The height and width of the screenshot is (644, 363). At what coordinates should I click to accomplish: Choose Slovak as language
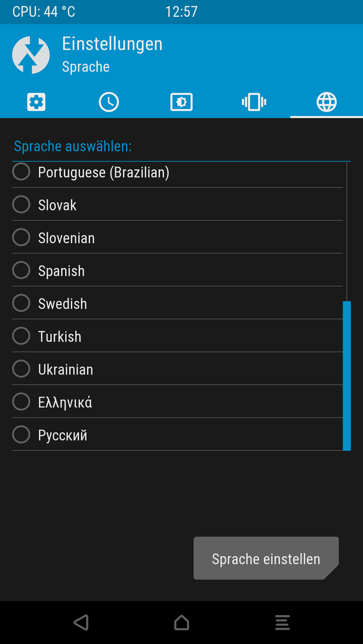[x=177, y=204]
